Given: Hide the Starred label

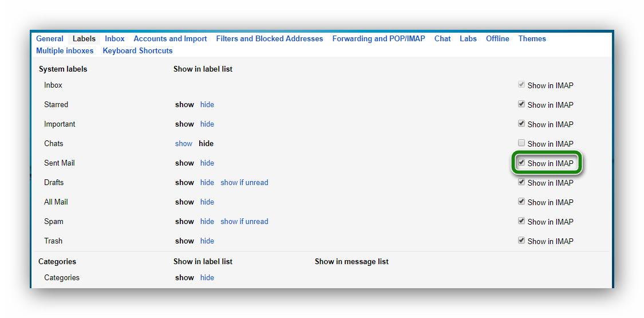Looking at the screenshot, I should click(207, 105).
